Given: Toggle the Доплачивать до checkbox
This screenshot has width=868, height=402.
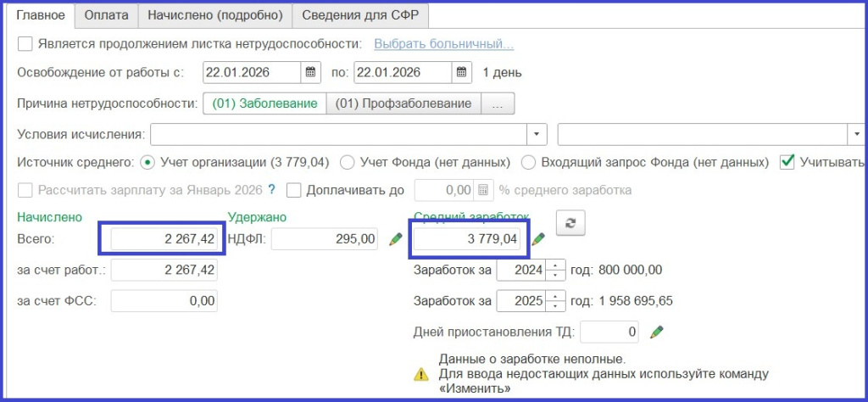Looking at the screenshot, I should tap(294, 190).
